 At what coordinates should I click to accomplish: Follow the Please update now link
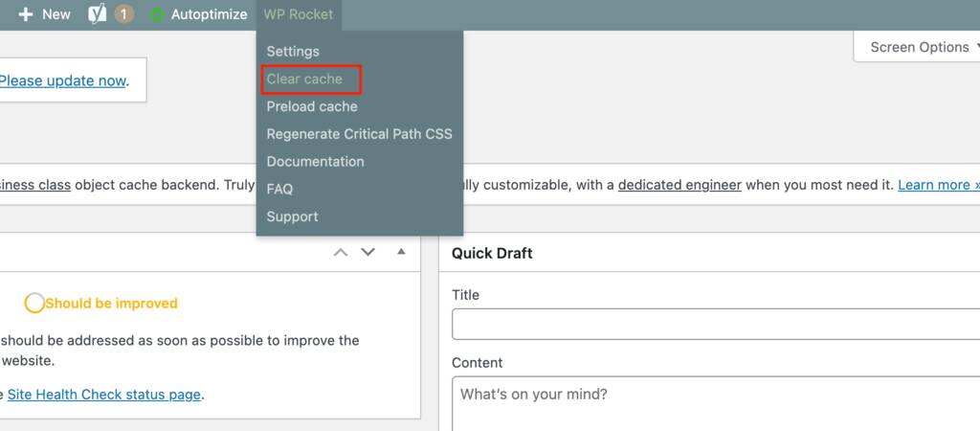(62, 80)
